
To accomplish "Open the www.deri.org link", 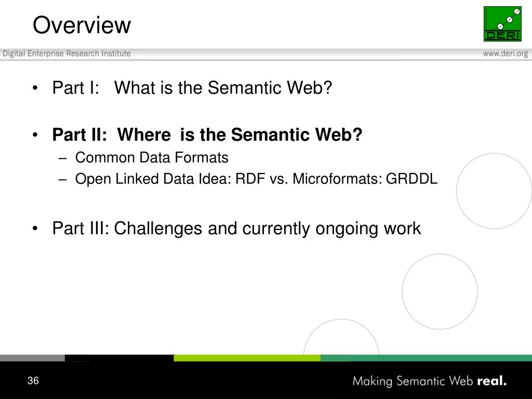I will tap(506, 54).
